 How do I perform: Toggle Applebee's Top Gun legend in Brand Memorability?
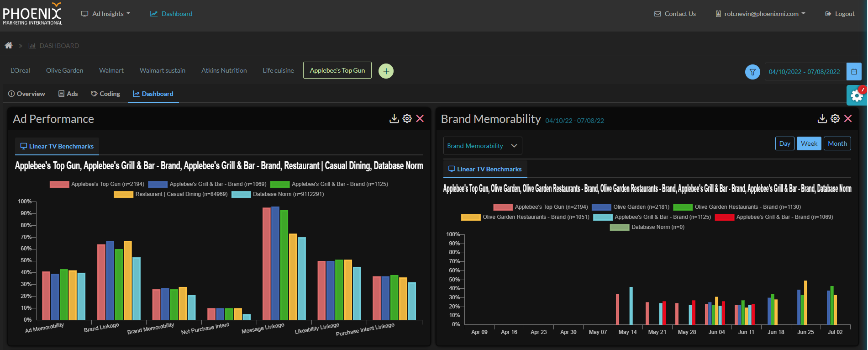[x=541, y=207]
